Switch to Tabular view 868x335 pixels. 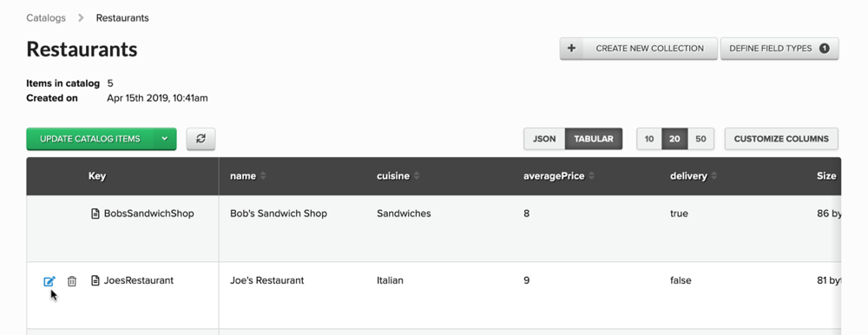[x=594, y=139]
